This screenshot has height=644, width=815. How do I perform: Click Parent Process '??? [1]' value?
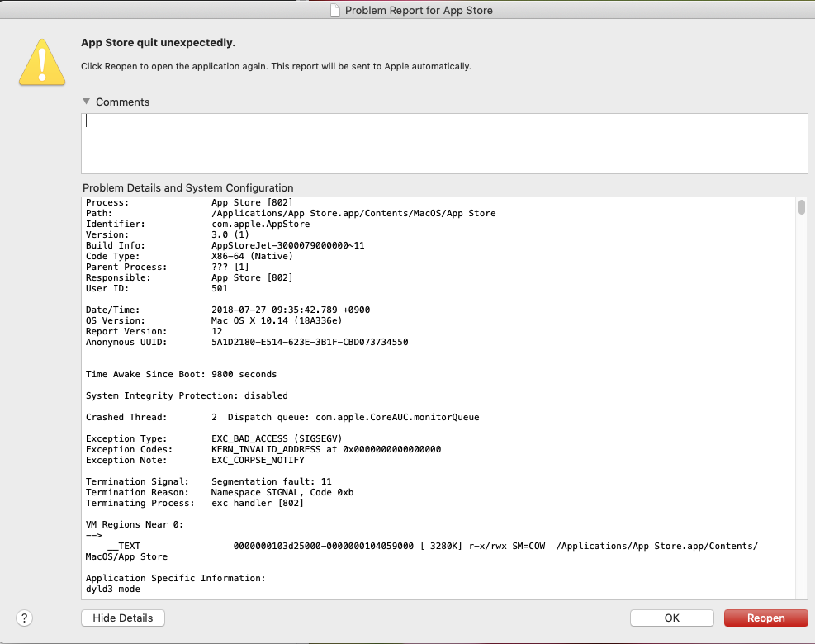pos(230,268)
